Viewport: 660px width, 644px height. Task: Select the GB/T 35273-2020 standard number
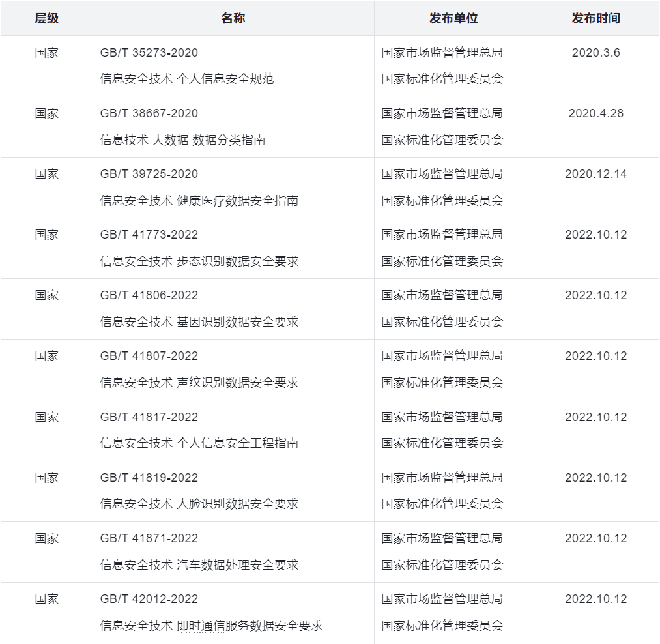click(149, 53)
